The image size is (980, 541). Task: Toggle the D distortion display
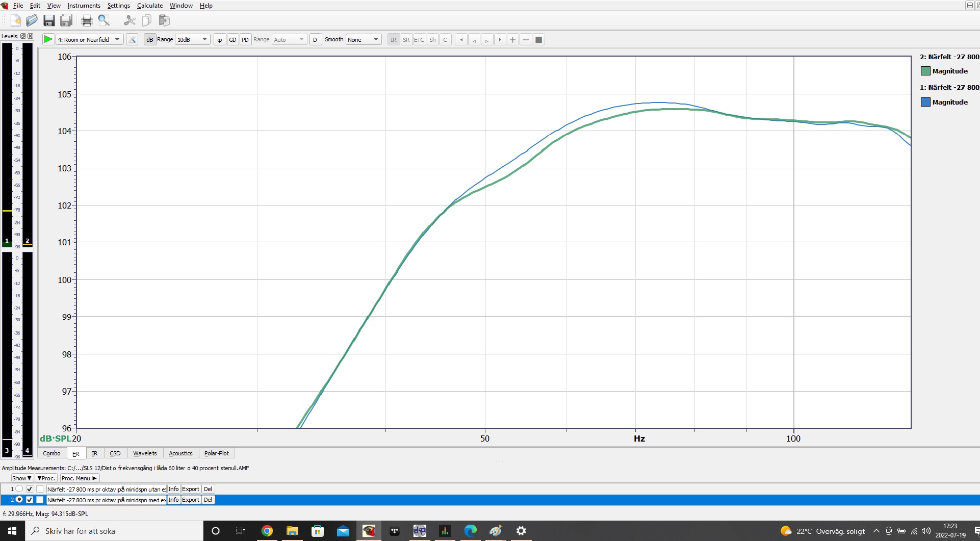(x=315, y=39)
